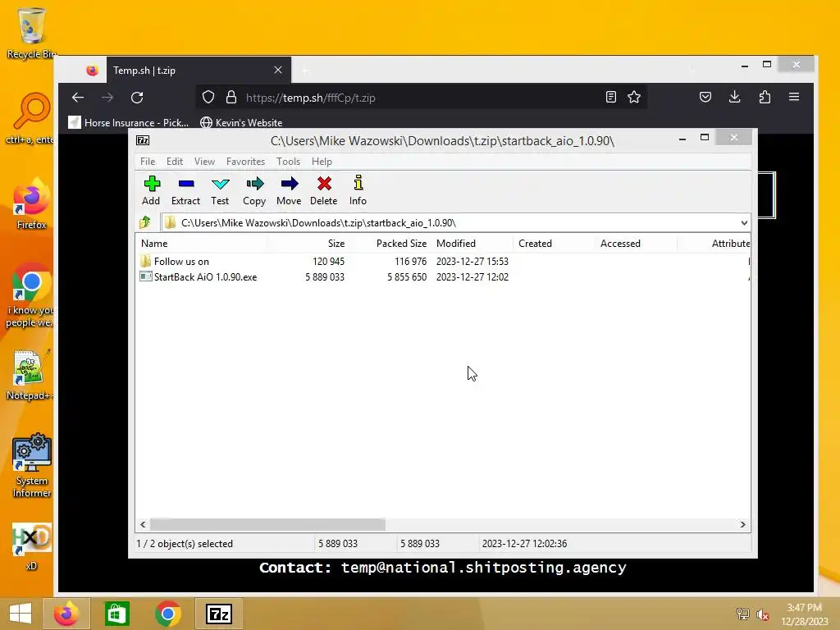Click the scroll left arrow in file list
Screen dimensions: 840x630
pos(143,524)
